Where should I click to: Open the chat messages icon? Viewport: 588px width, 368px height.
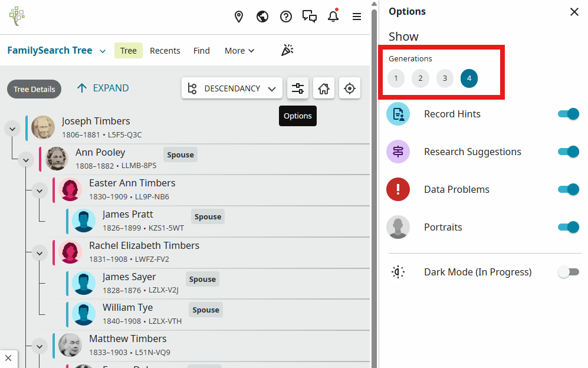pos(310,17)
